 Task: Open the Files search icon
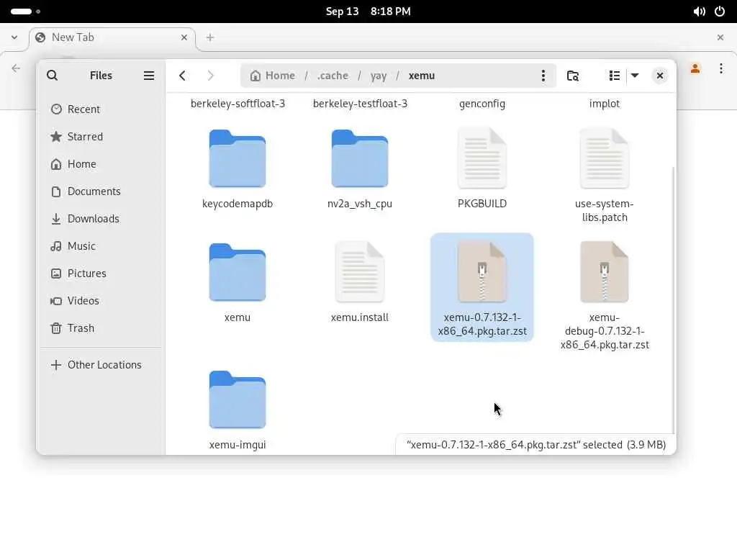[52, 76]
